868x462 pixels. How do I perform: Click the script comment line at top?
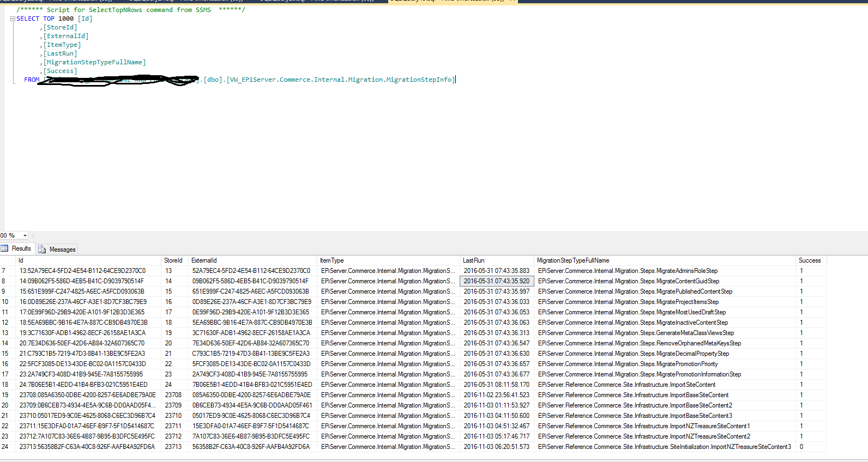pyautogui.click(x=131, y=10)
